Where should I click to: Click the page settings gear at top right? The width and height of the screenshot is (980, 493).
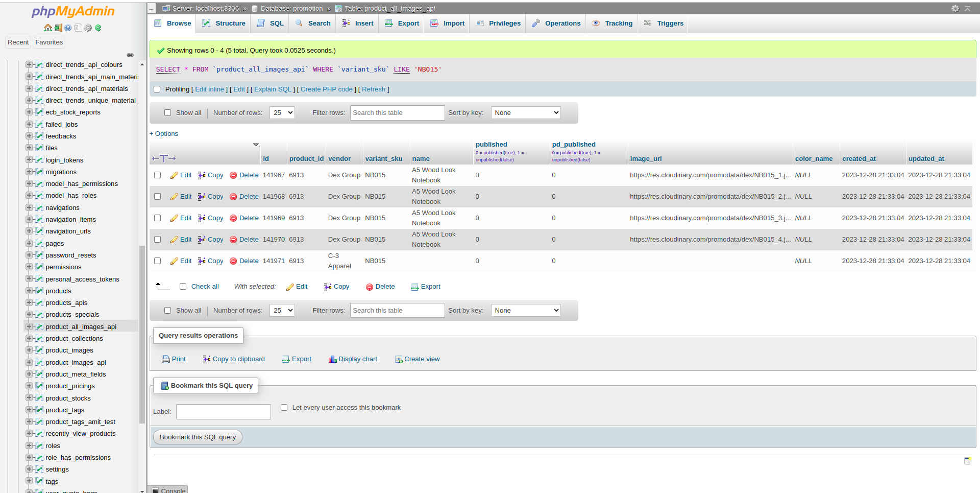coord(955,8)
